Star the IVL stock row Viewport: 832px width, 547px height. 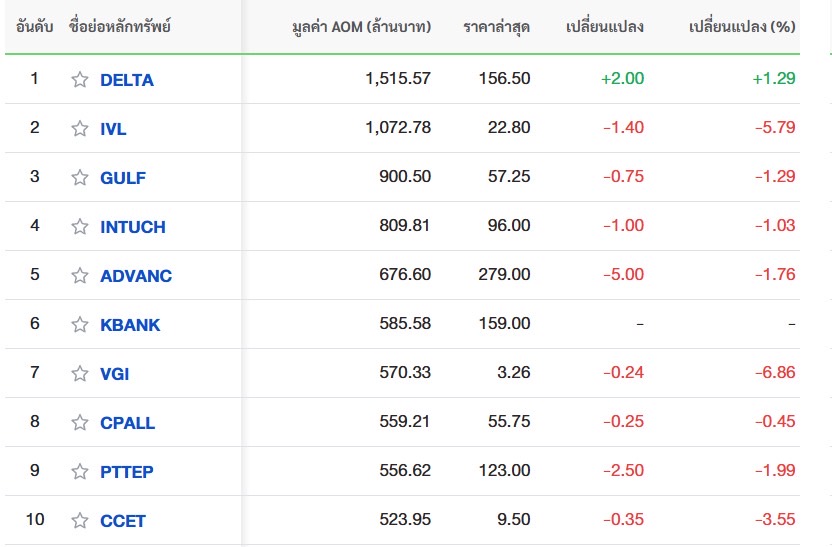click(80, 128)
